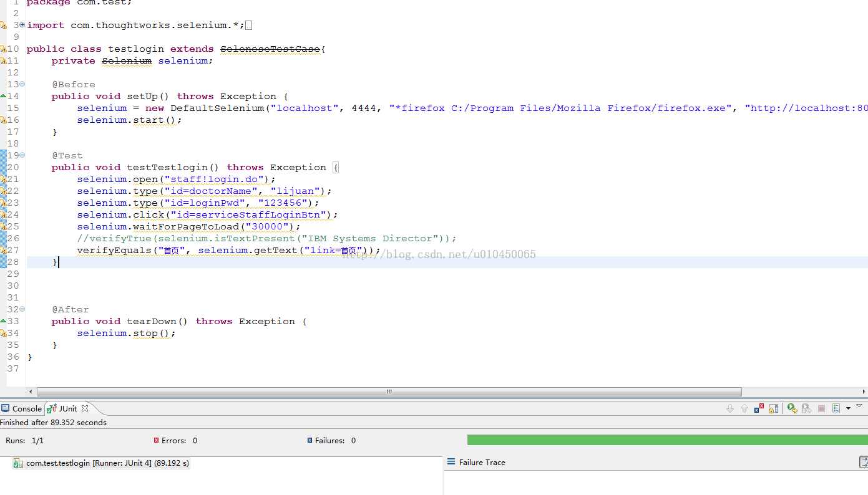868x495 pixels.
Task: Click the editor horizontal scrollbar thumb
Action: click(389, 392)
